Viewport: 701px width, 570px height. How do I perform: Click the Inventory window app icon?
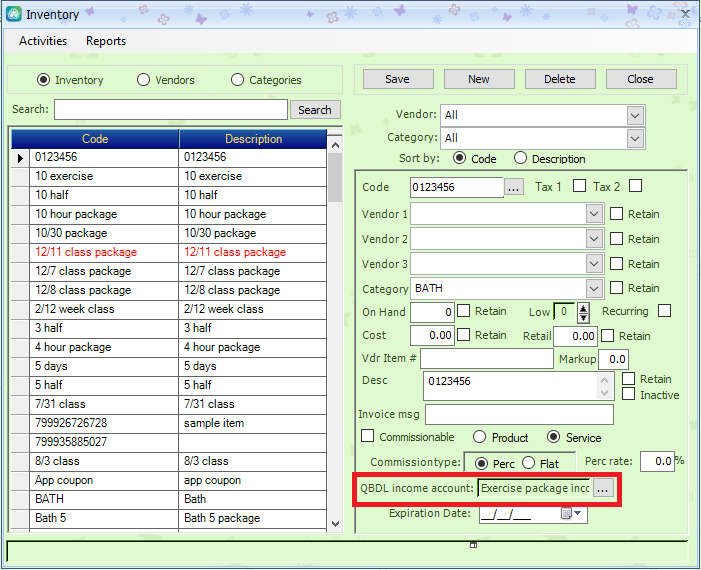point(13,14)
